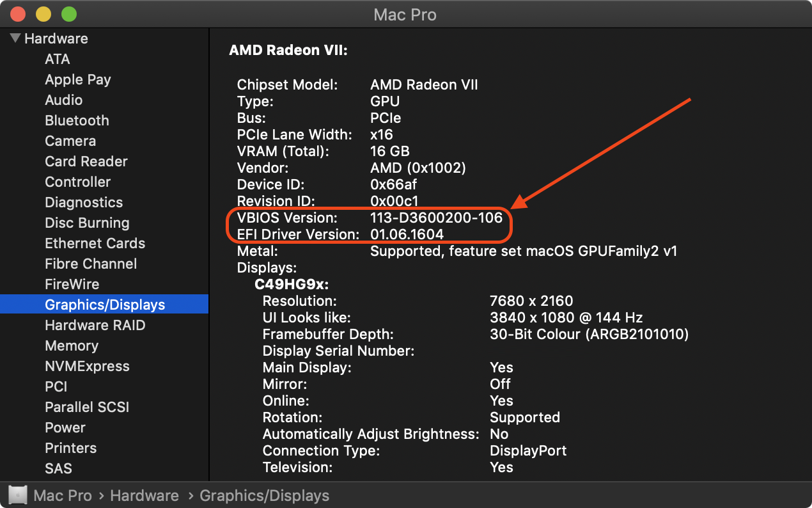This screenshot has width=812, height=508.
Task: Click Mac Pro in the path bar
Action: (63, 496)
